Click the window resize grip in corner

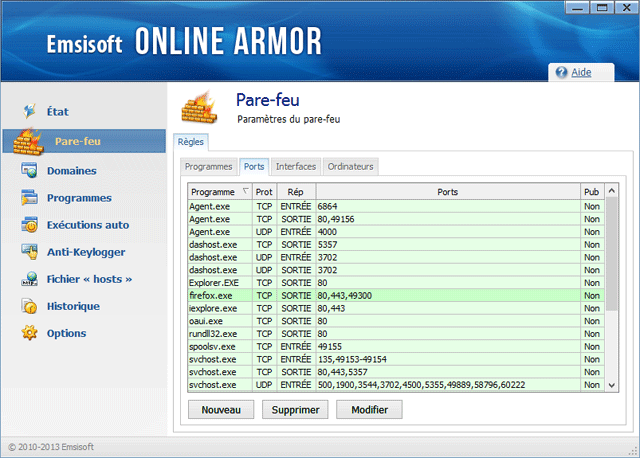tap(634, 451)
